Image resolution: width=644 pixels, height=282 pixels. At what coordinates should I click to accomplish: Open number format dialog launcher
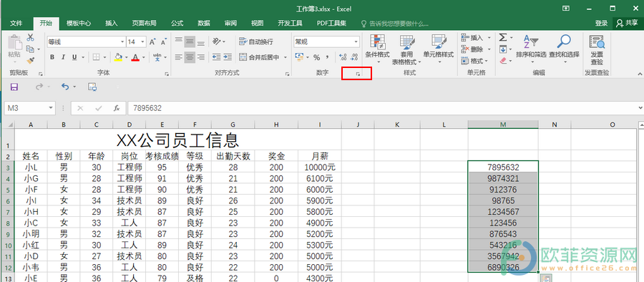click(x=358, y=74)
